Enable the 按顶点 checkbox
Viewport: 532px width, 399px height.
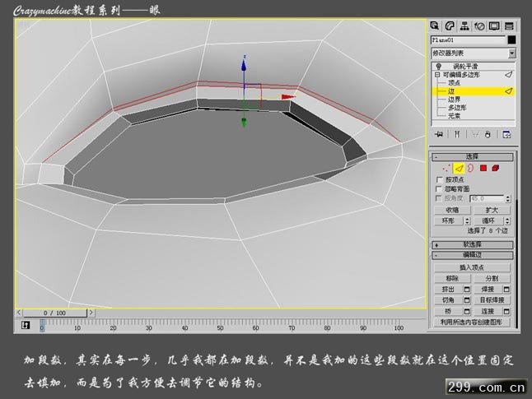(x=440, y=179)
